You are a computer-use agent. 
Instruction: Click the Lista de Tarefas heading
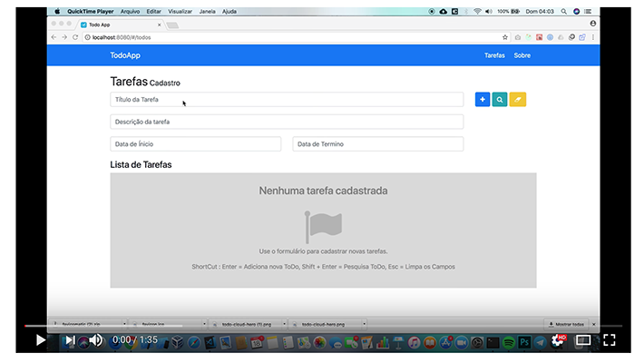pyautogui.click(x=141, y=164)
